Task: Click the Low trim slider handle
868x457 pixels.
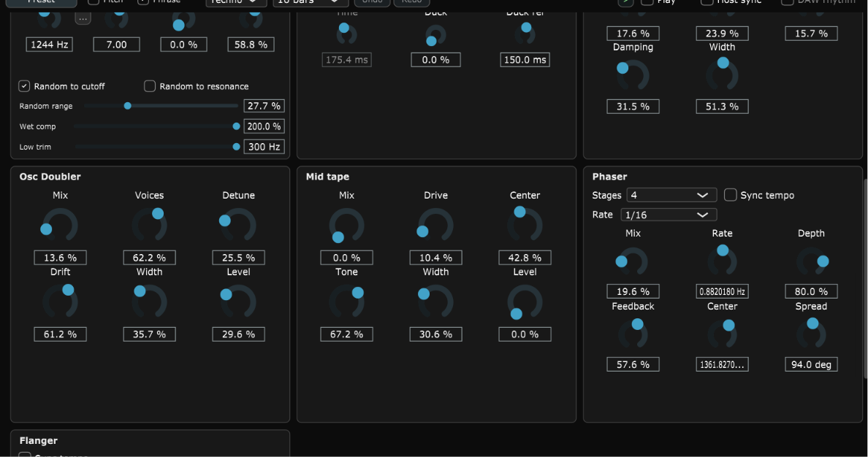Action: click(x=237, y=147)
